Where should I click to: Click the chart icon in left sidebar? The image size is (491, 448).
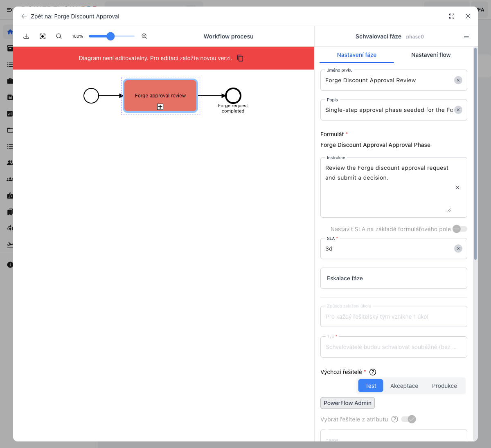pyautogui.click(x=10, y=114)
